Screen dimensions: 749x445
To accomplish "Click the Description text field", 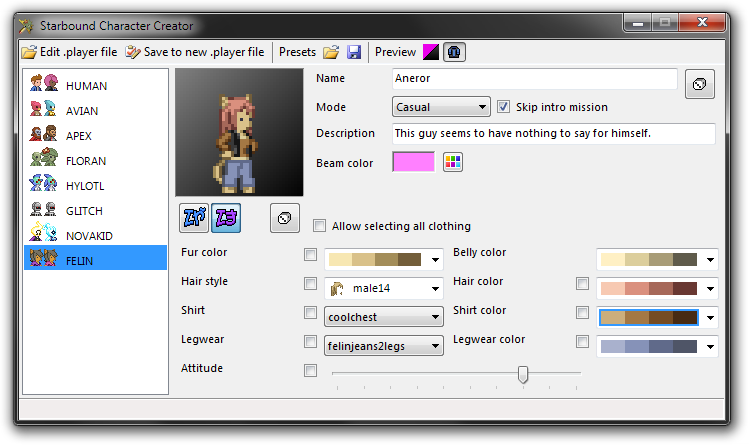I will click(x=554, y=133).
